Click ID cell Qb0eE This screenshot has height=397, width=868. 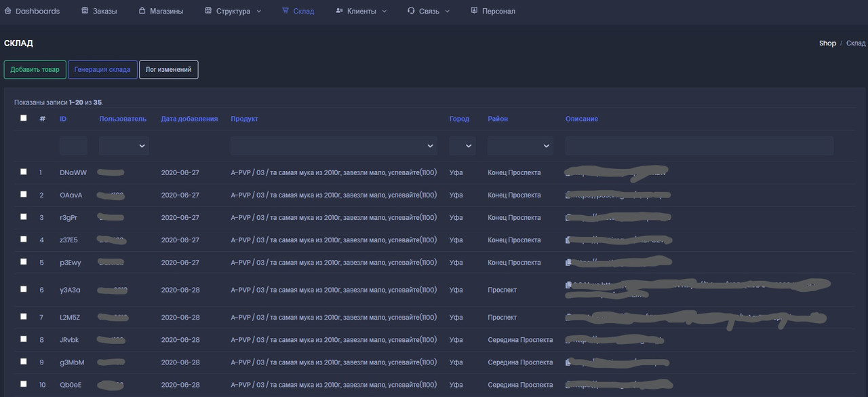tap(71, 385)
